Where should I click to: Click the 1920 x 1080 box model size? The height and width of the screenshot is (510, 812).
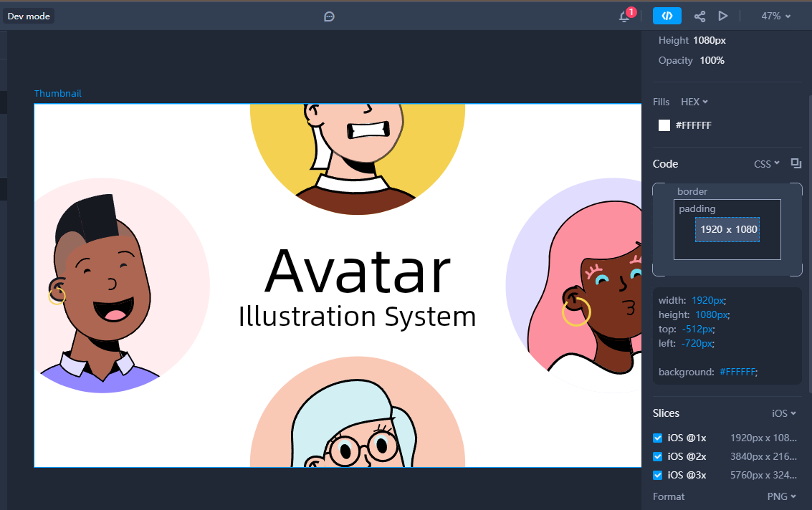[x=728, y=229]
